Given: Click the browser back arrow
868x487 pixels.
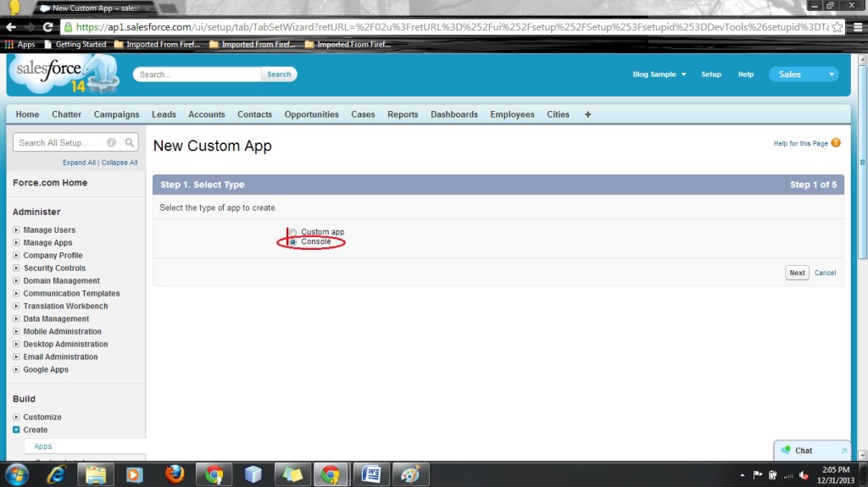Looking at the screenshot, I should [x=11, y=27].
